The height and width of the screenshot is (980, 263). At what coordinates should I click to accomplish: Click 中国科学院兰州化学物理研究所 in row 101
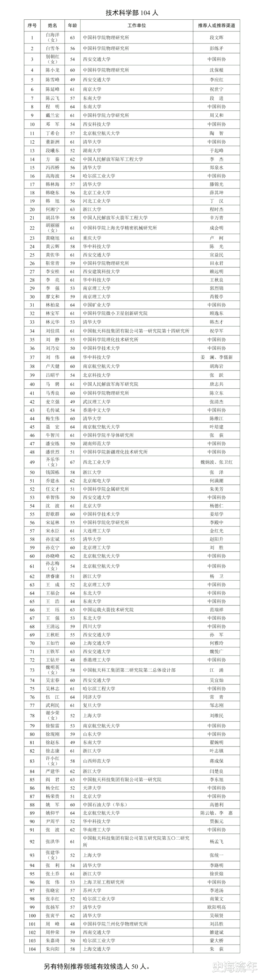pos(115,924)
